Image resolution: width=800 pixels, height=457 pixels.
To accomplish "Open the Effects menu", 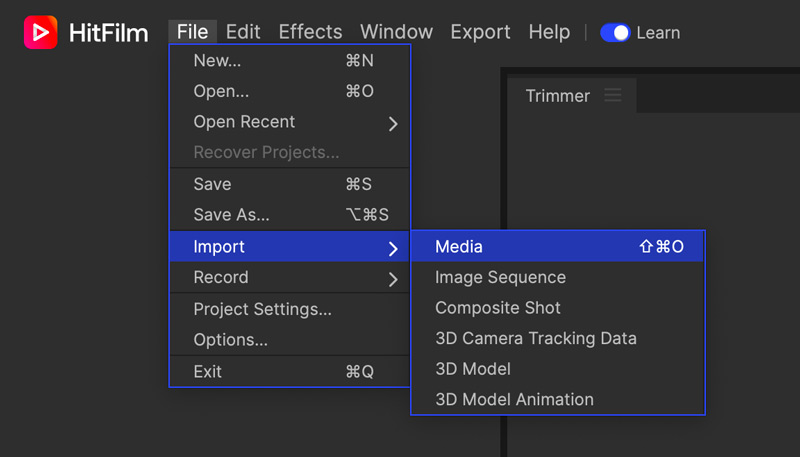I will point(310,32).
